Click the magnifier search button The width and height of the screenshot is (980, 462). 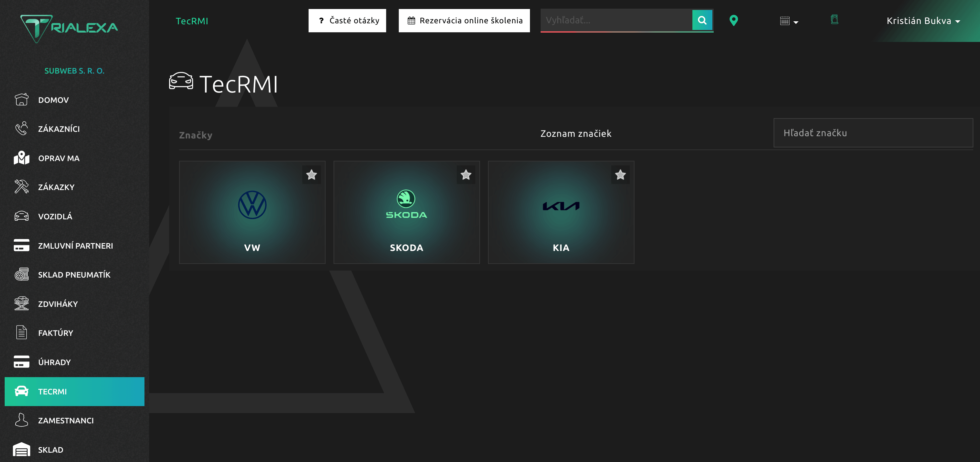(x=702, y=20)
